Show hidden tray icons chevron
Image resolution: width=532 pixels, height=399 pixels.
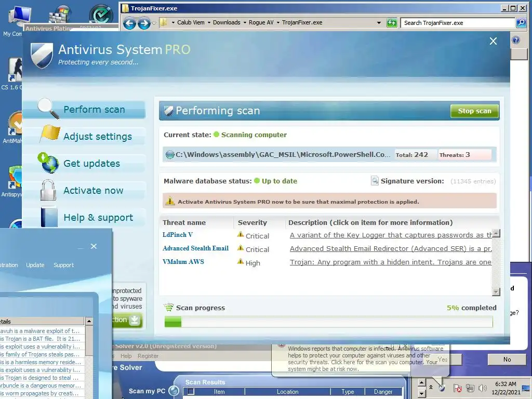431,388
